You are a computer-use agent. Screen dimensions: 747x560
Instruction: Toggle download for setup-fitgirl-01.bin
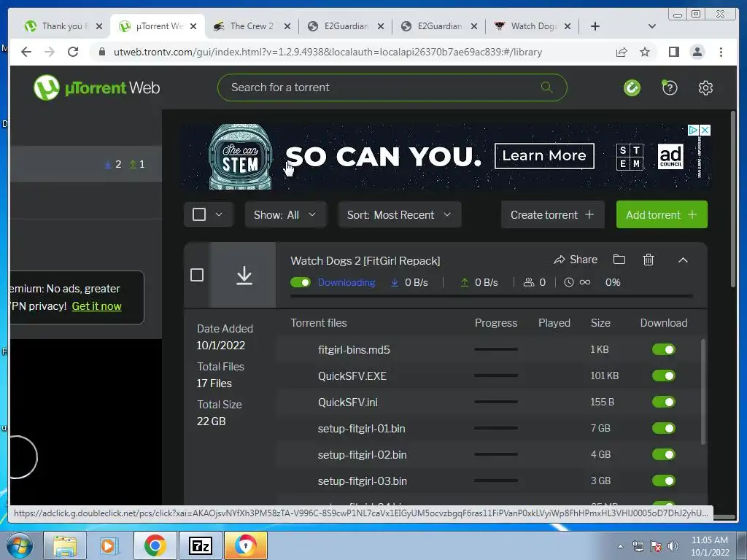tap(664, 428)
